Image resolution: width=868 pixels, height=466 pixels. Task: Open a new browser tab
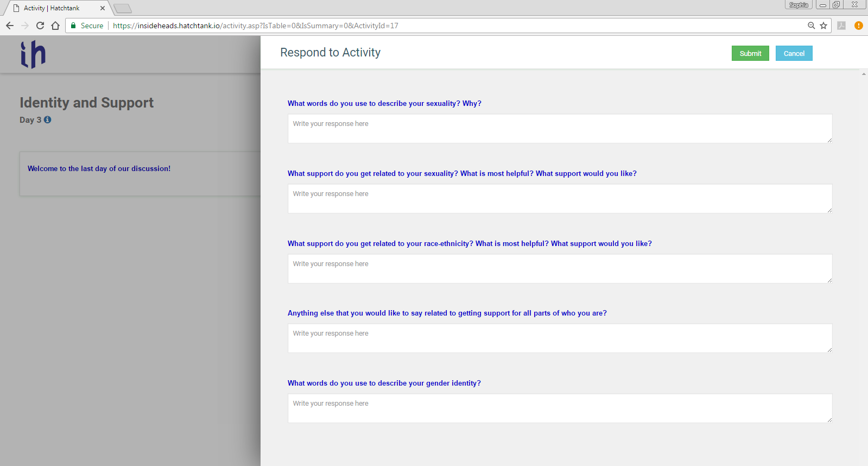pyautogui.click(x=123, y=8)
